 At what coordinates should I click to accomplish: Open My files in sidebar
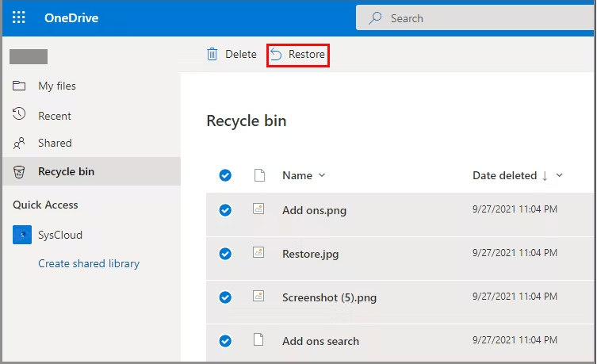57,86
